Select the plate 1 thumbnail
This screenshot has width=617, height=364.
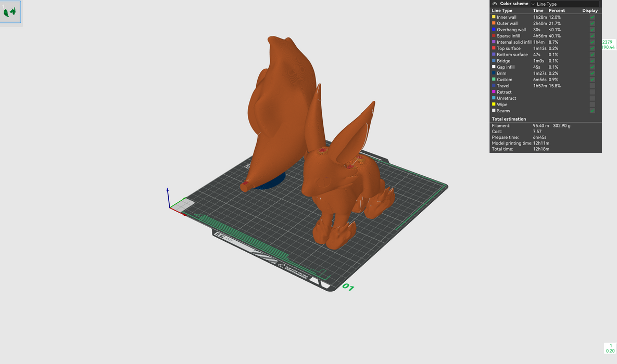click(10, 11)
